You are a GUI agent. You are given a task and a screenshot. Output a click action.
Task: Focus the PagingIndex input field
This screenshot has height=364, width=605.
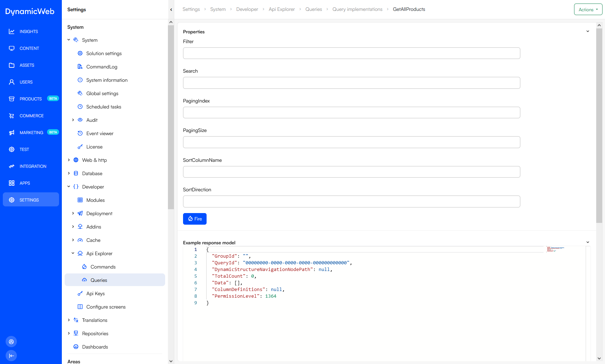point(351,113)
